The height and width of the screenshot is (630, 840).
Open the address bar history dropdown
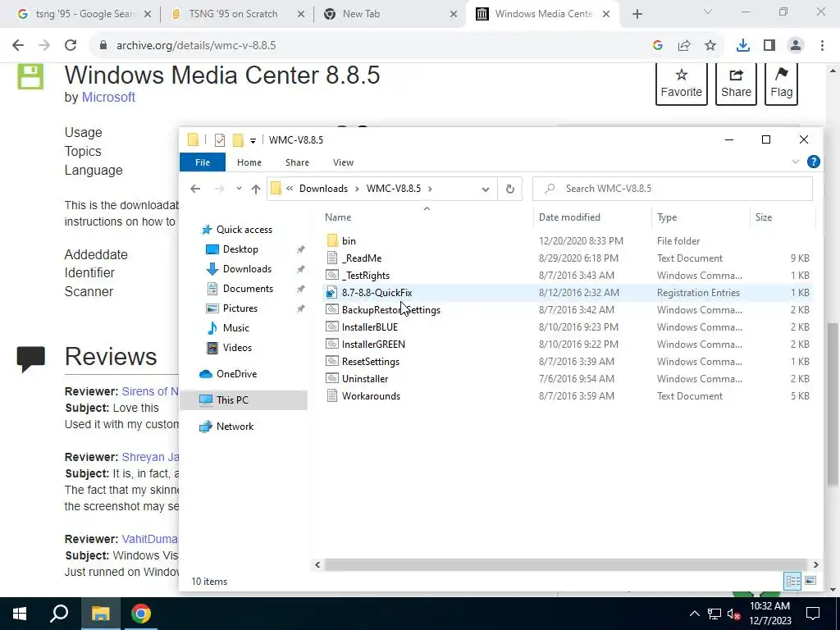pyautogui.click(x=486, y=189)
